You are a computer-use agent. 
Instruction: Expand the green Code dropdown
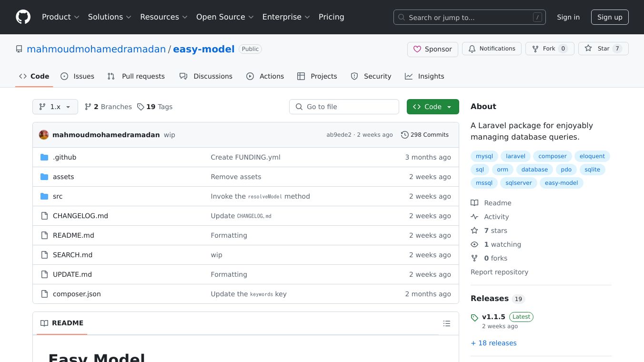(x=433, y=107)
